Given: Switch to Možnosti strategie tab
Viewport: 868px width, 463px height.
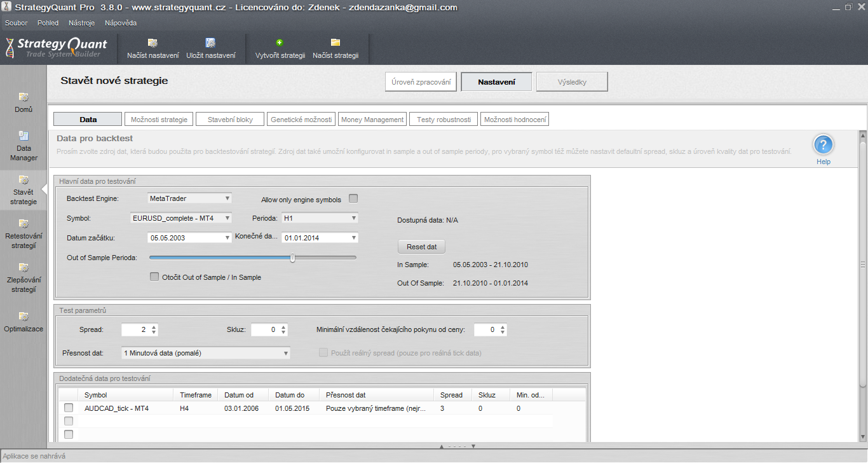Looking at the screenshot, I should 159,119.
